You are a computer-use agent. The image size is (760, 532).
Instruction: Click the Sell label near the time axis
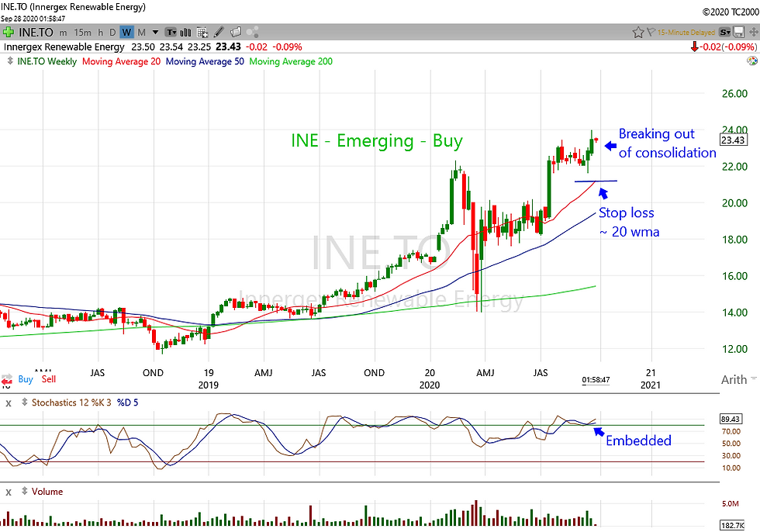[x=48, y=379]
